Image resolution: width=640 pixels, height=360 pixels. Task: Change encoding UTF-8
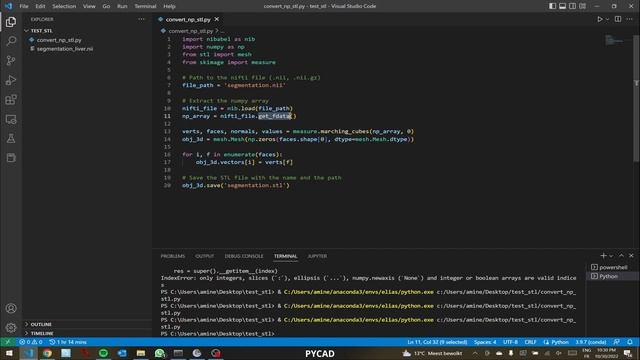click(x=510, y=342)
